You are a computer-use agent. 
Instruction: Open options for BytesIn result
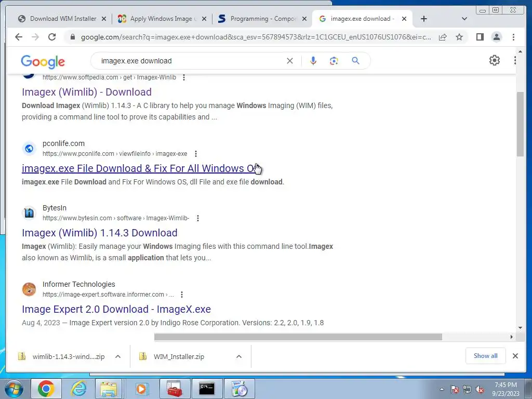(x=198, y=218)
